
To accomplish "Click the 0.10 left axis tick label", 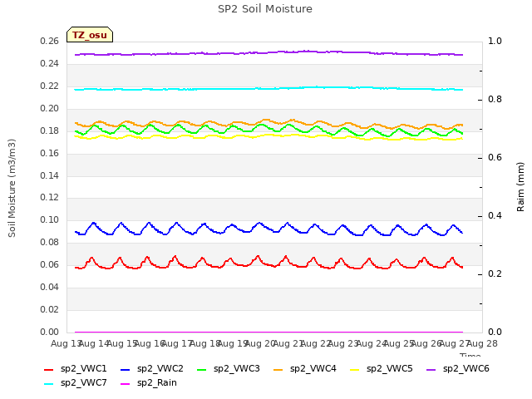I will click(x=50, y=220).
